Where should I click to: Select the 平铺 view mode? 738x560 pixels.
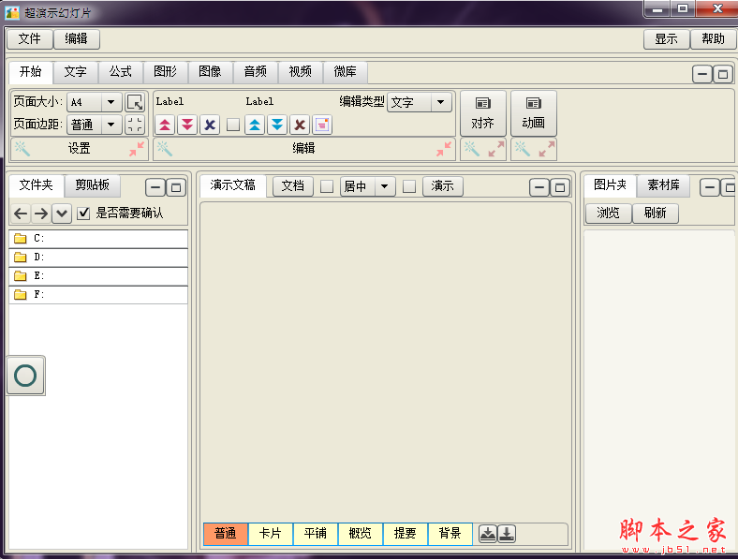[316, 534]
